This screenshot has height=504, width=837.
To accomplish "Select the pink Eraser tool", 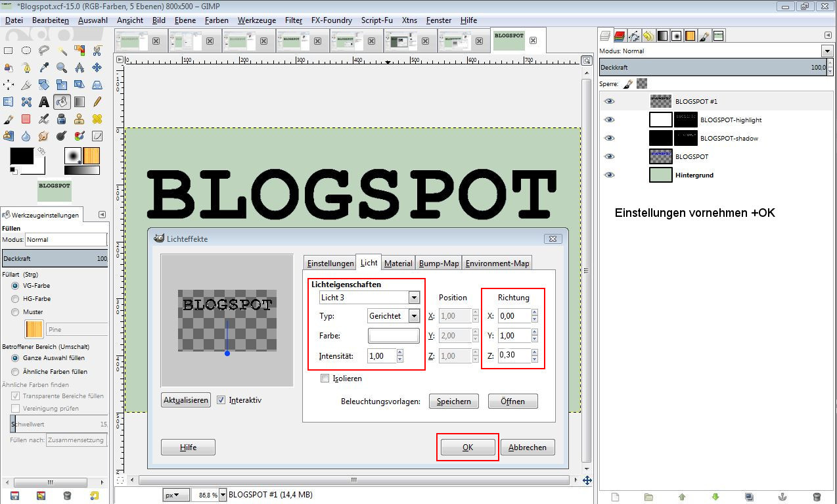I will pos(26,119).
